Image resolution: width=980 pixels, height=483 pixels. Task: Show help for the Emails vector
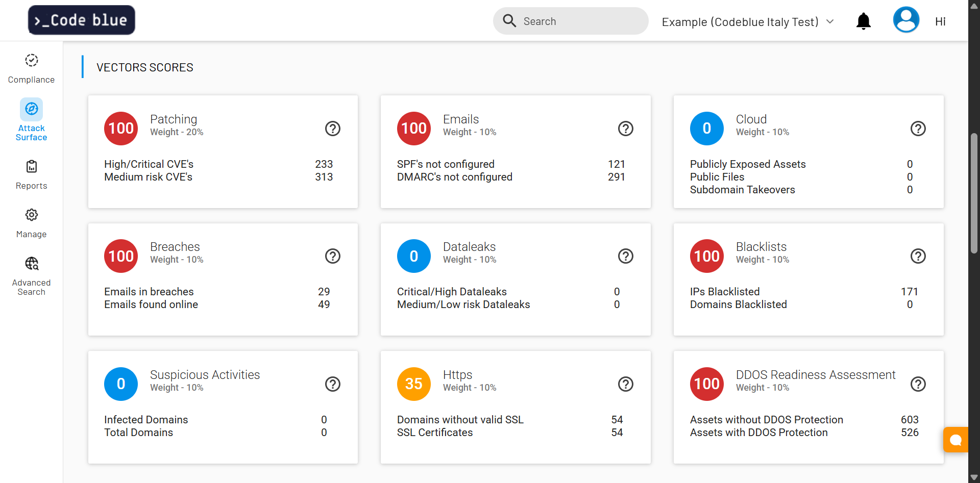point(625,129)
